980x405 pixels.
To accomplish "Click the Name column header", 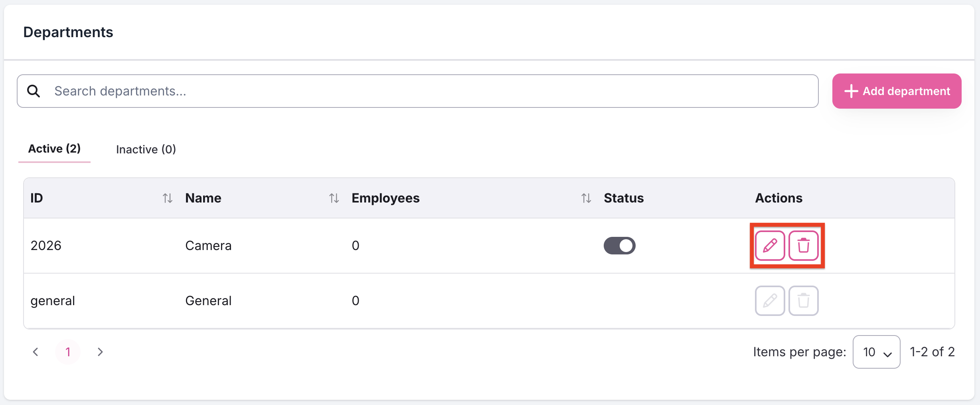I will tap(203, 198).
